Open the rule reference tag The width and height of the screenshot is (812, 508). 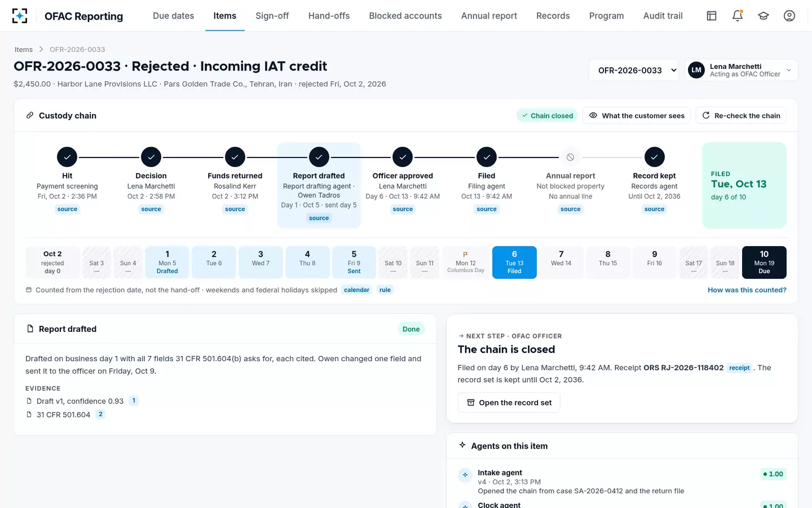coord(385,290)
